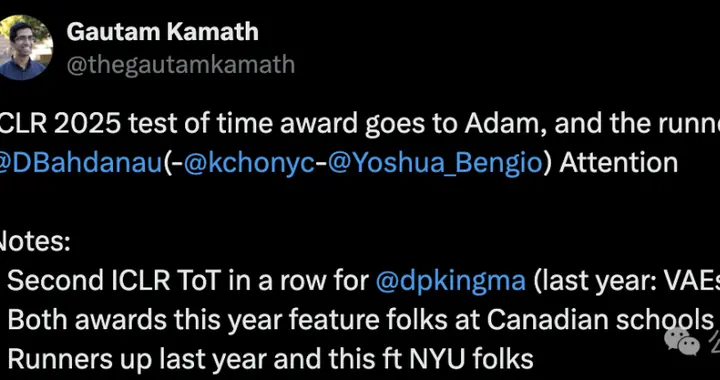Open the @kchonyc mention link
The image size is (720, 380).
[250, 163]
